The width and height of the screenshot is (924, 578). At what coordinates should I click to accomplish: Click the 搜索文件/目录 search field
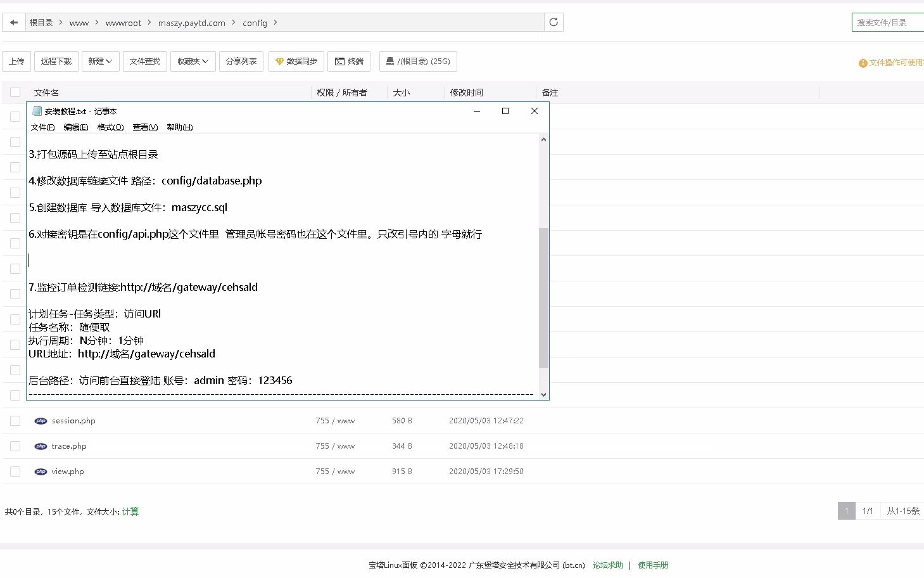[888, 22]
